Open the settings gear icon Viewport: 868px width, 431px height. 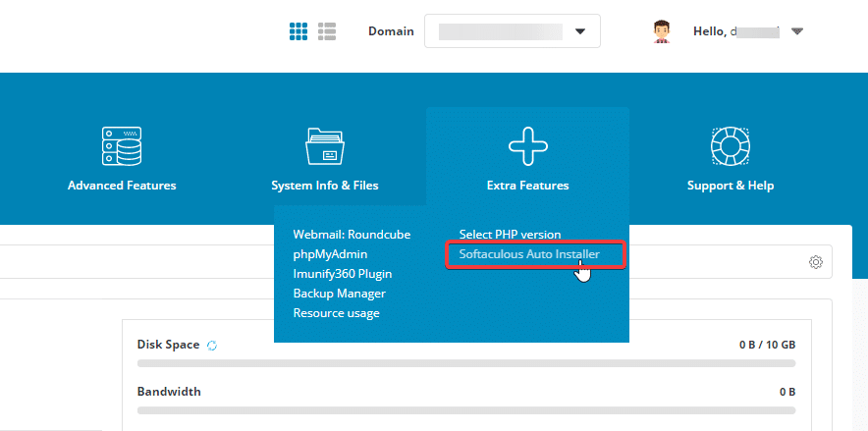coord(815,262)
